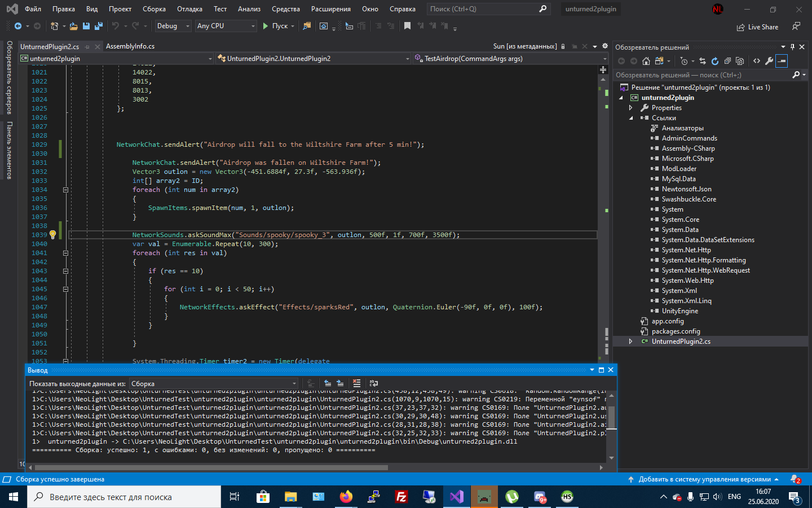812x508 pixels.
Task: Open UnturnedPlugin2.UnturnedPlugin2 class dropdown
Action: pyautogui.click(x=314, y=59)
